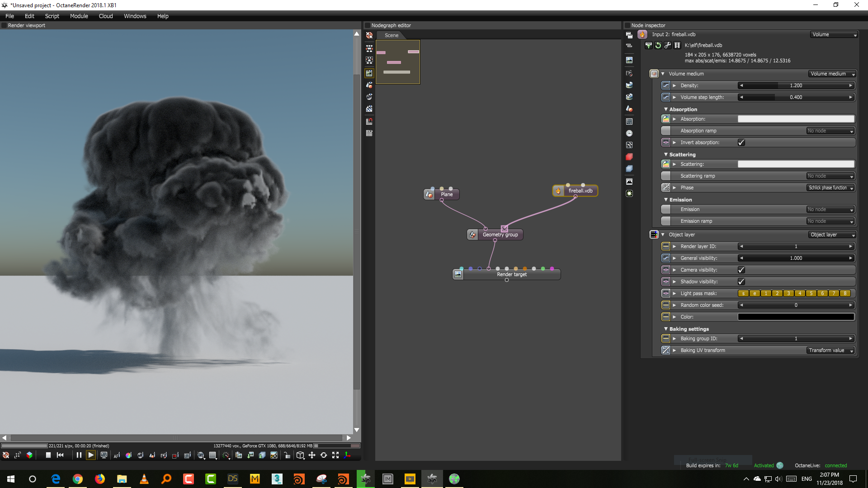The image size is (868, 488).
Task: Click the black object layer Color swatch
Action: click(796, 317)
